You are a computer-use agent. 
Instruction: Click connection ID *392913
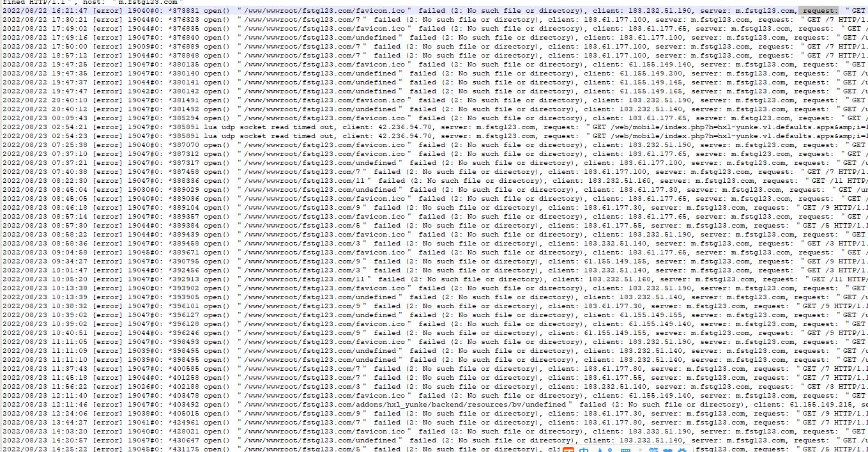pos(183,279)
